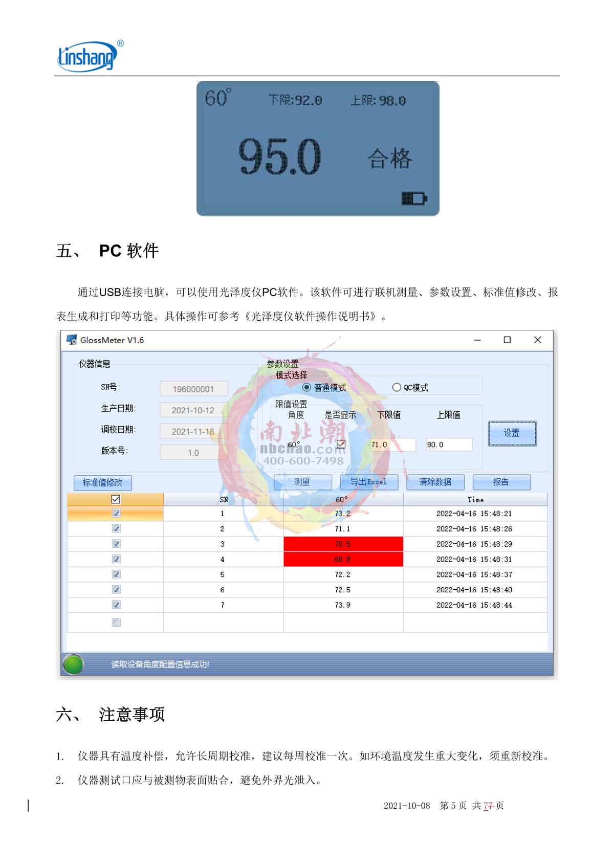Click the red cell with value 68.8
The width and height of the screenshot is (614, 868).
pyautogui.click(x=343, y=559)
